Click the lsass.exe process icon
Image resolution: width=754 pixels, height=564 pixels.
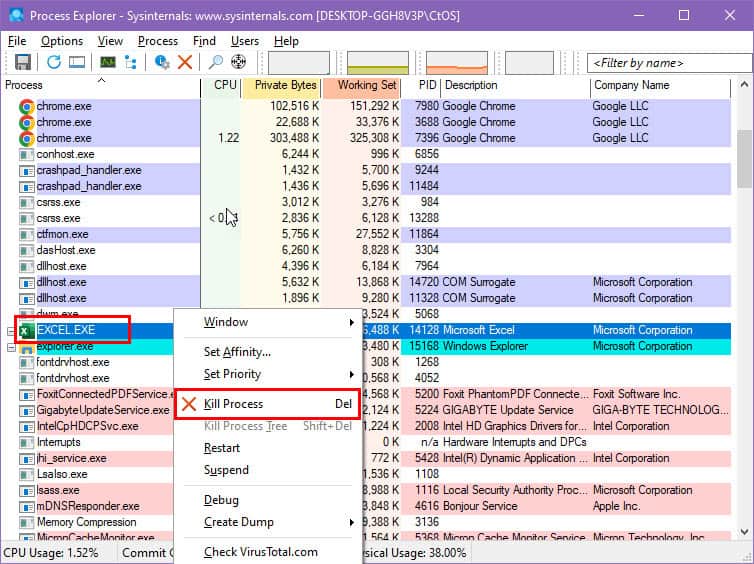(26, 491)
